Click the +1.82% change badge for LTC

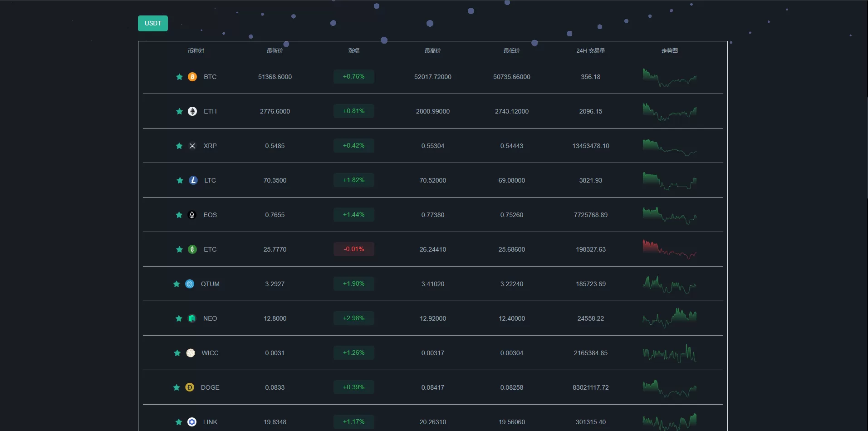pos(353,180)
